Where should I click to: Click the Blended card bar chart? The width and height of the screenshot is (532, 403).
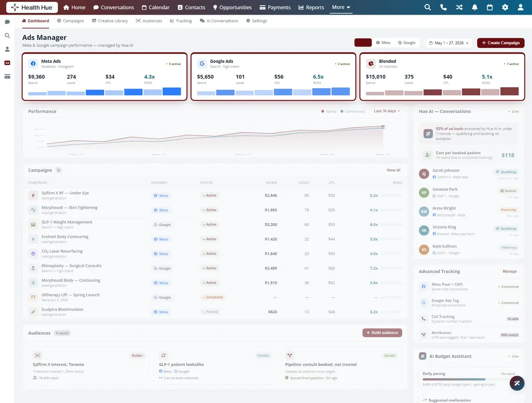(x=442, y=91)
